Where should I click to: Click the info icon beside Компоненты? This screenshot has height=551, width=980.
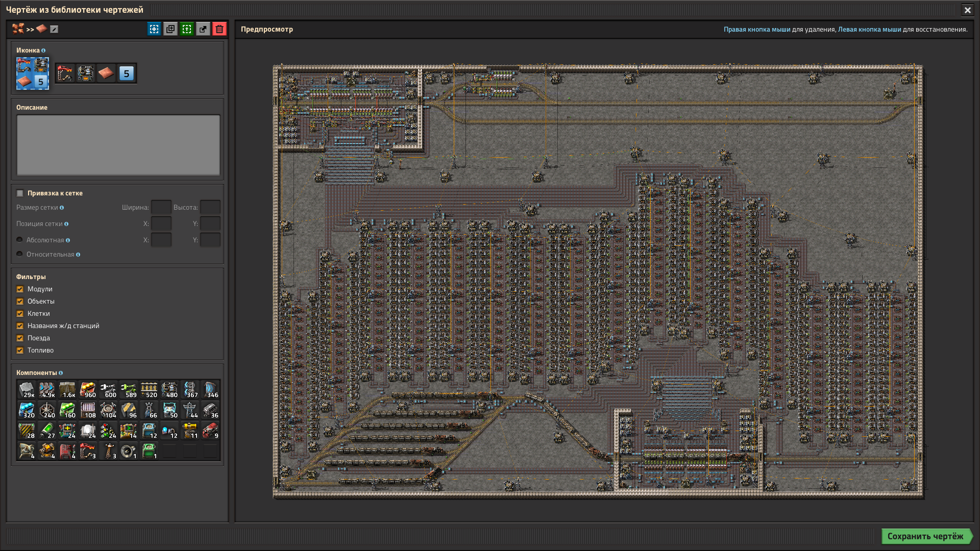coord(61,373)
